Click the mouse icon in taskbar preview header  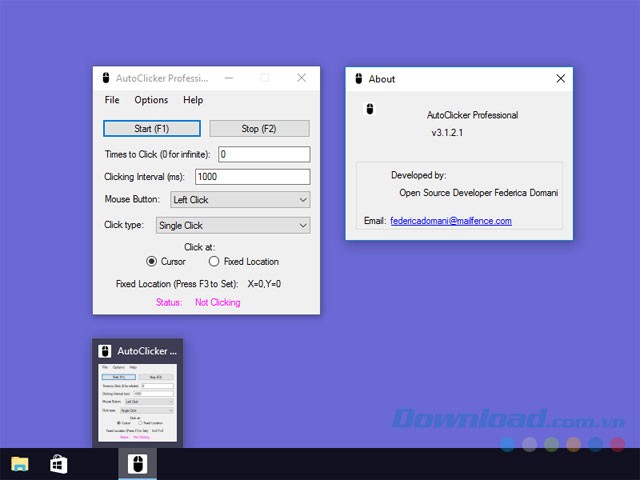(x=106, y=352)
